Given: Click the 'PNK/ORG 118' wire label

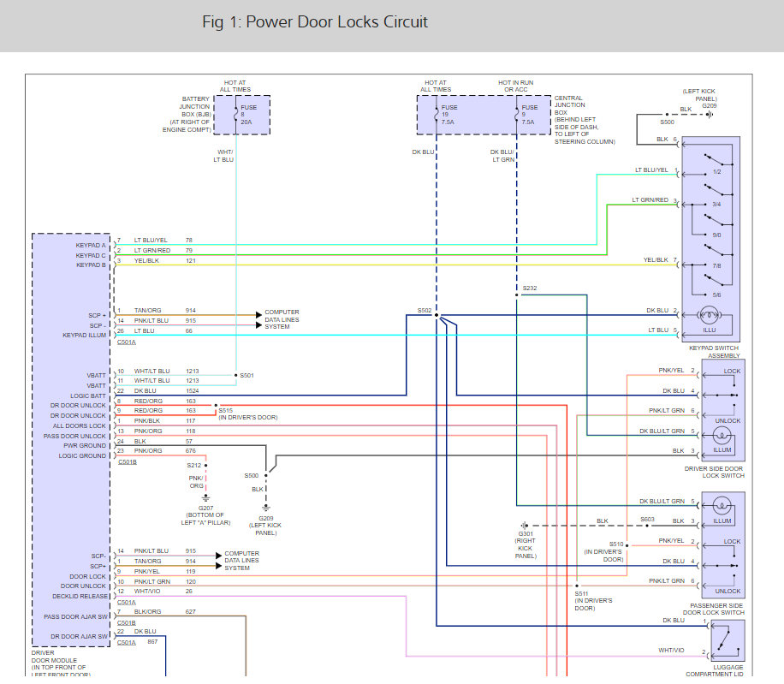Looking at the screenshot, I should click(x=164, y=431).
